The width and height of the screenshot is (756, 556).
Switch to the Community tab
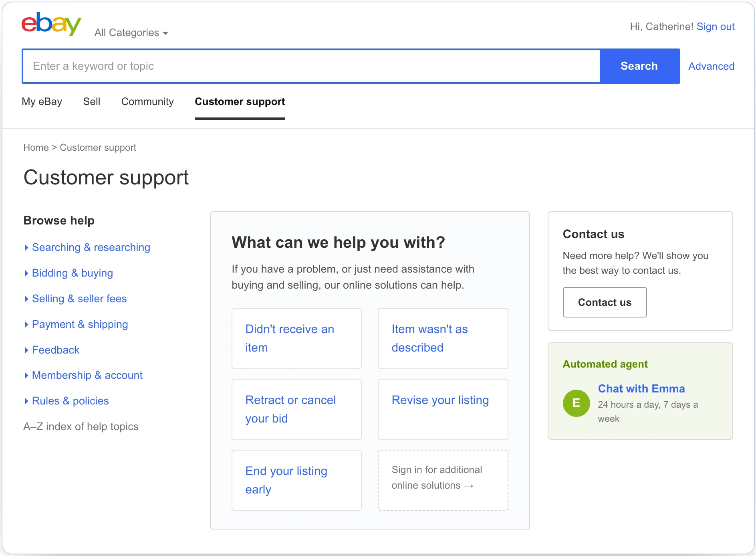pos(147,102)
